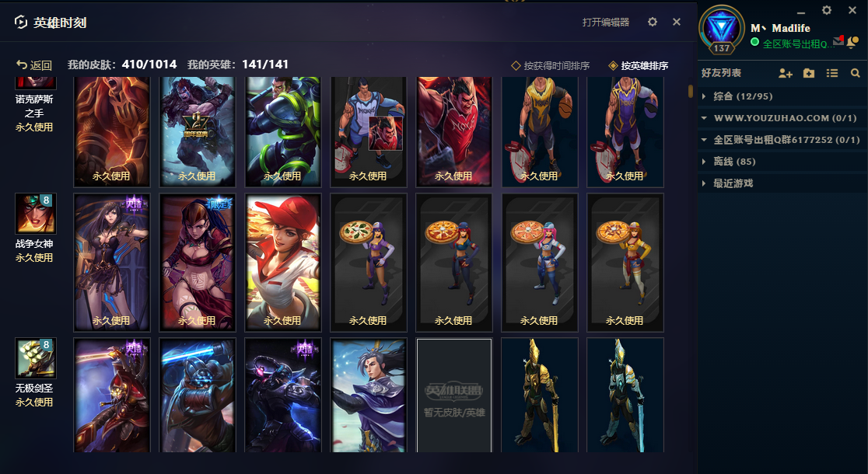Open the mail envelope icon
868x474 pixels.
click(838, 41)
